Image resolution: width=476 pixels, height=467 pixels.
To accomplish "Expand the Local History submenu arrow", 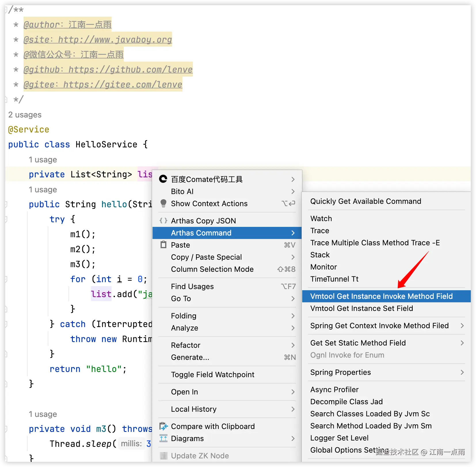I will coord(293,409).
